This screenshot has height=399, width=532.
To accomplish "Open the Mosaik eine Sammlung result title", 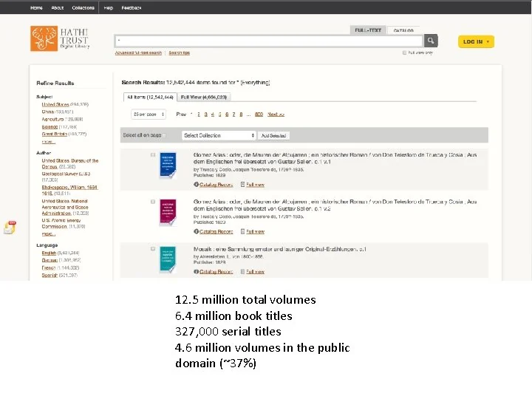I will [x=279, y=249].
